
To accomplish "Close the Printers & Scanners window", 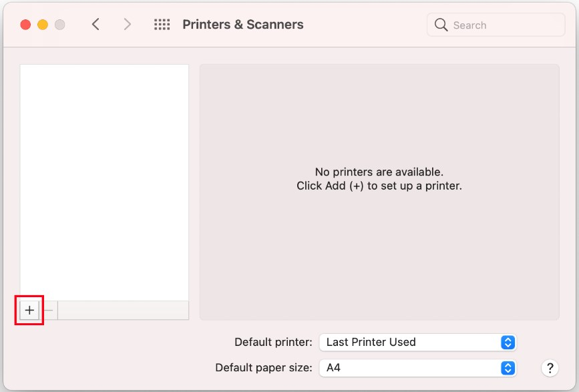I will pos(25,25).
